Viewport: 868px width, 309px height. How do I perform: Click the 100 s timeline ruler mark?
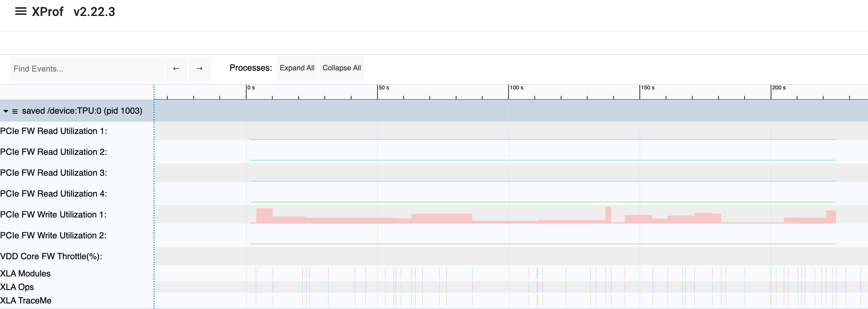[516, 88]
